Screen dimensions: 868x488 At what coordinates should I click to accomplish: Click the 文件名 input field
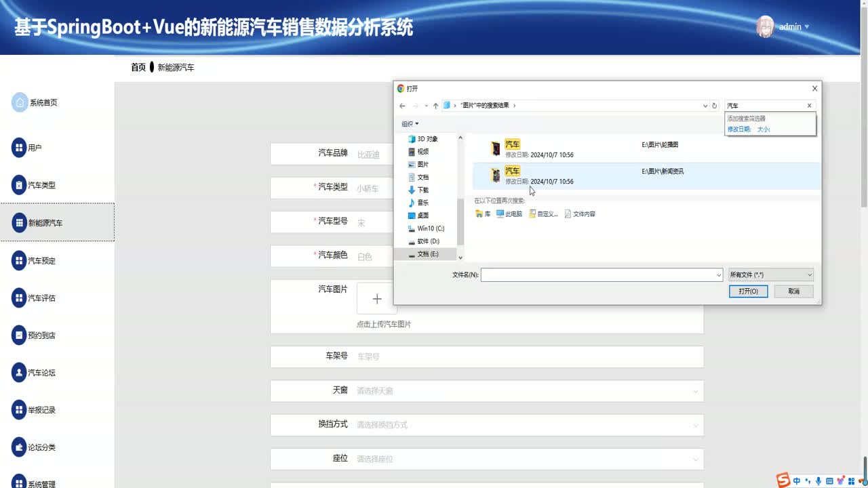pos(601,274)
